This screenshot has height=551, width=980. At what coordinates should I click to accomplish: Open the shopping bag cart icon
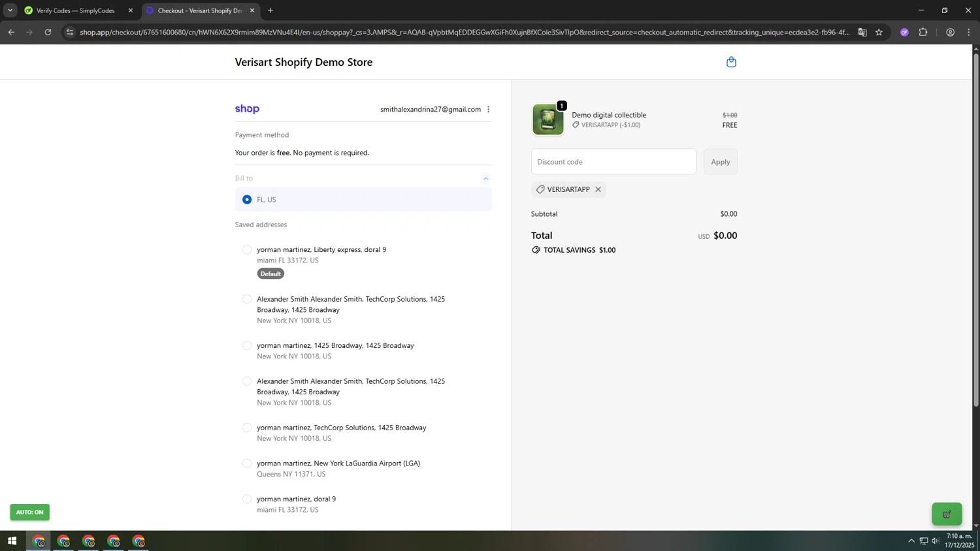(x=731, y=62)
